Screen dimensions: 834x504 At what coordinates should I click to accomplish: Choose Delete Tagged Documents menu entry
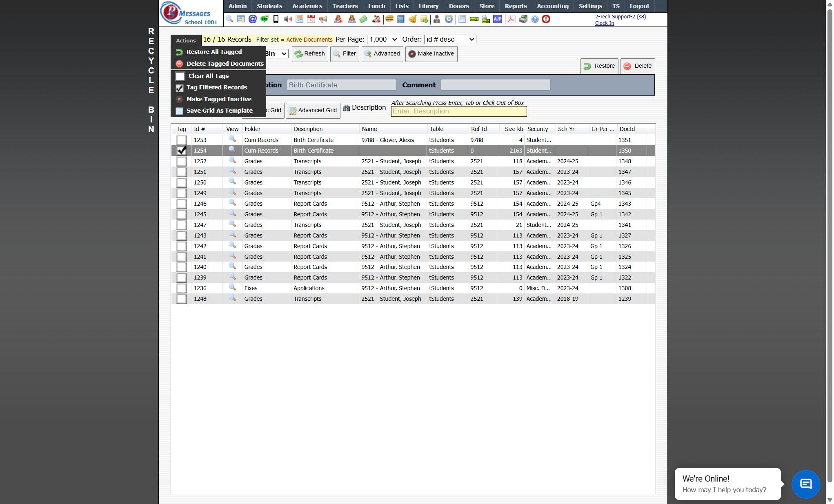[x=225, y=64]
